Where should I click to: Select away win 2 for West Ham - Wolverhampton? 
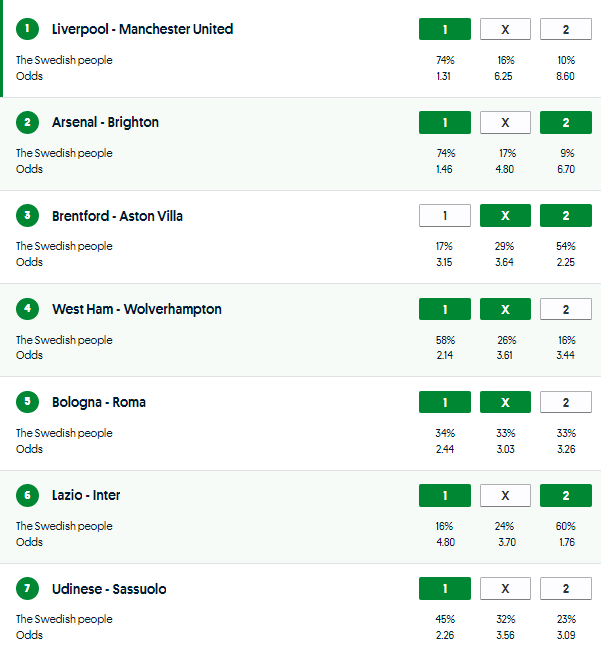point(565,309)
